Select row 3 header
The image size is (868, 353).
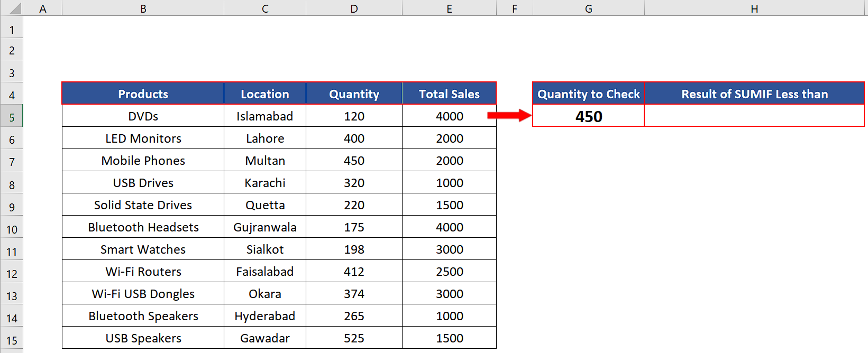[x=12, y=72]
